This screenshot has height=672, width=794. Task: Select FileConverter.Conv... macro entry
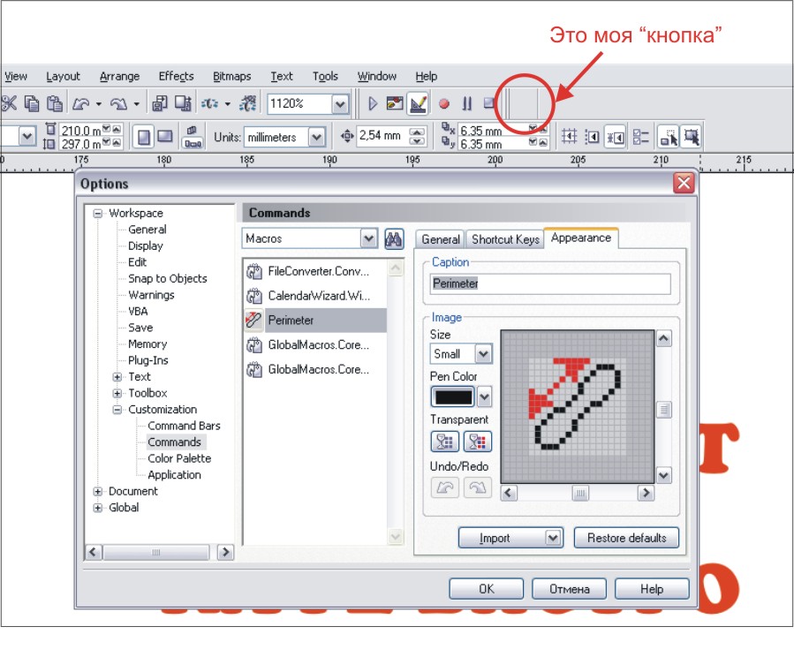(x=315, y=271)
